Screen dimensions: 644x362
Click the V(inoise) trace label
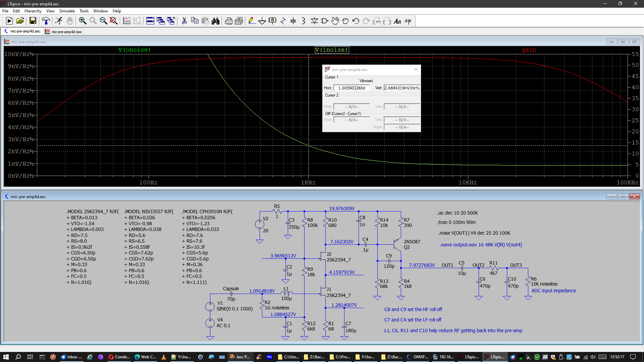click(x=332, y=50)
